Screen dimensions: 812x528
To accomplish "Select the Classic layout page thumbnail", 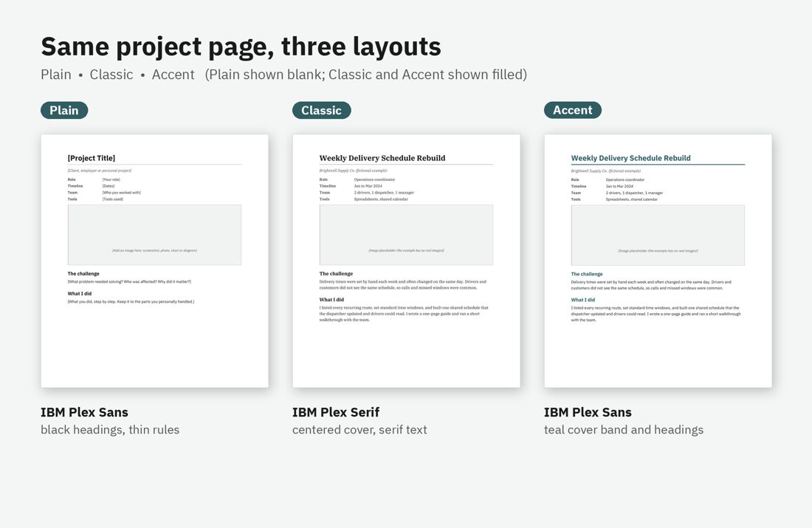I will pos(407,261).
